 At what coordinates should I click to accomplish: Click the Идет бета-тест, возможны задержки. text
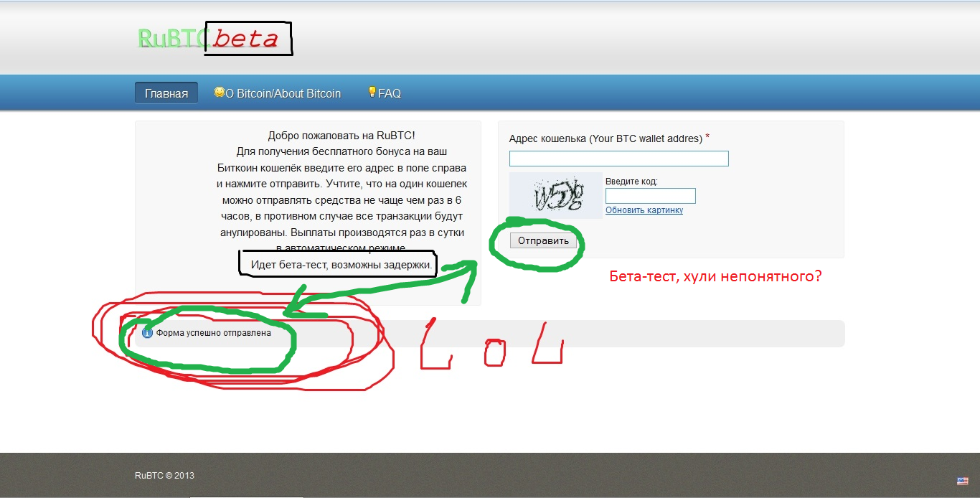click(341, 265)
